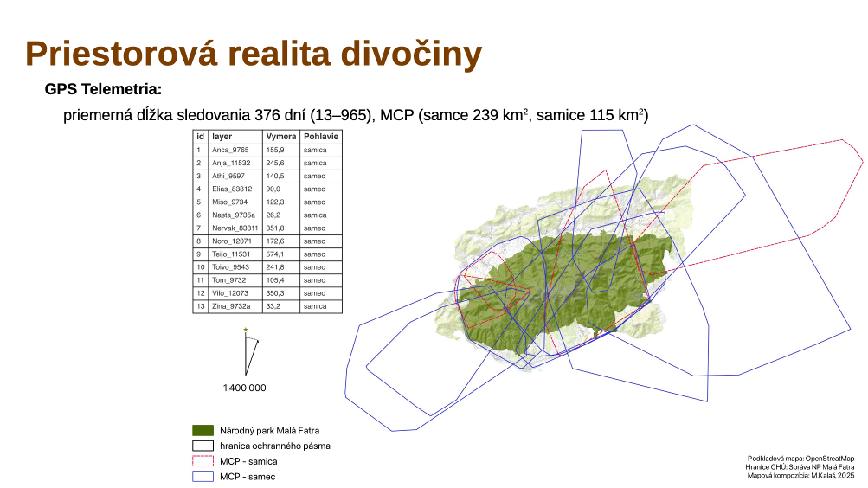Select the 'Elias_83812' table cell
Screen dimensions: 868x488
point(235,189)
